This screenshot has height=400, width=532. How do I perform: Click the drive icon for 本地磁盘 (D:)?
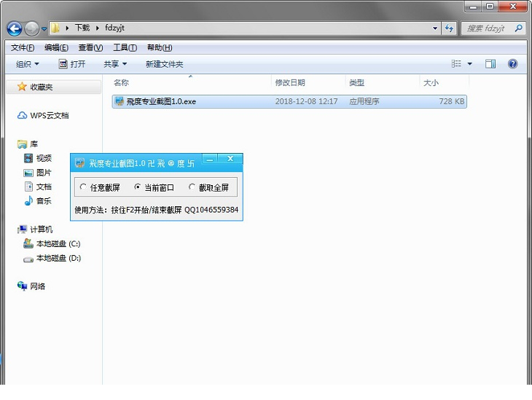pos(28,259)
